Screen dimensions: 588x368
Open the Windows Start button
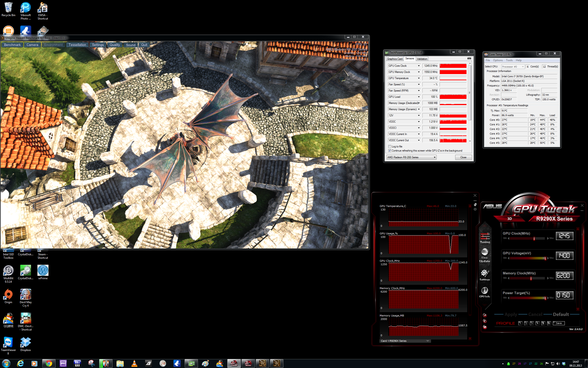[x=6, y=363]
